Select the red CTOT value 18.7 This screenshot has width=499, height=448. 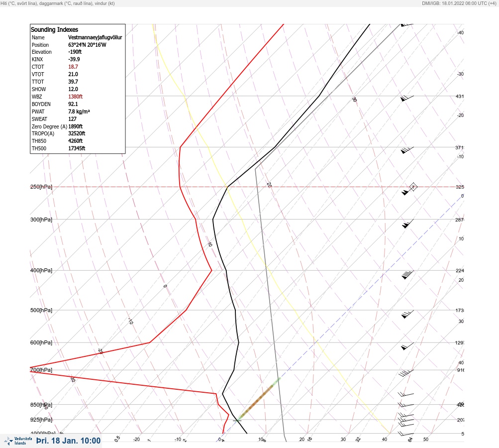point(73,67)
